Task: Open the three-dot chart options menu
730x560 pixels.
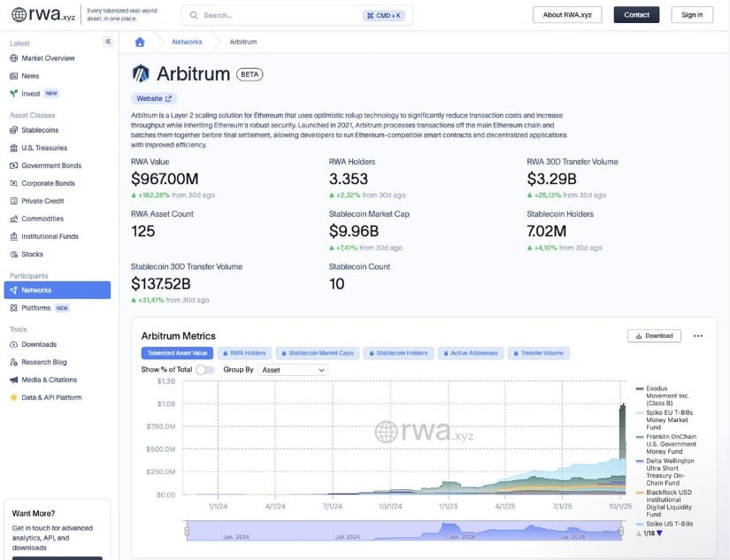Action: click(x=698, y=336)
